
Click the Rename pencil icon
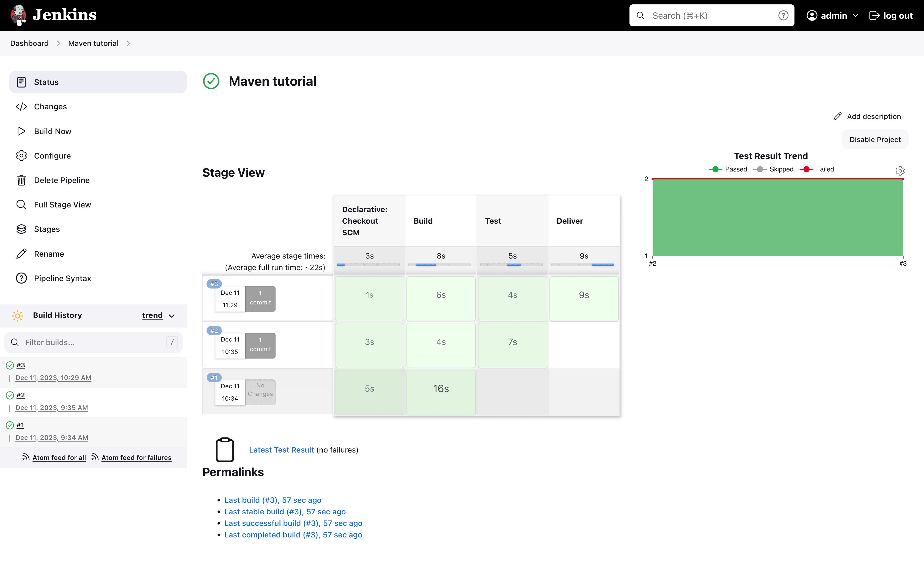(x=21, y=253)
